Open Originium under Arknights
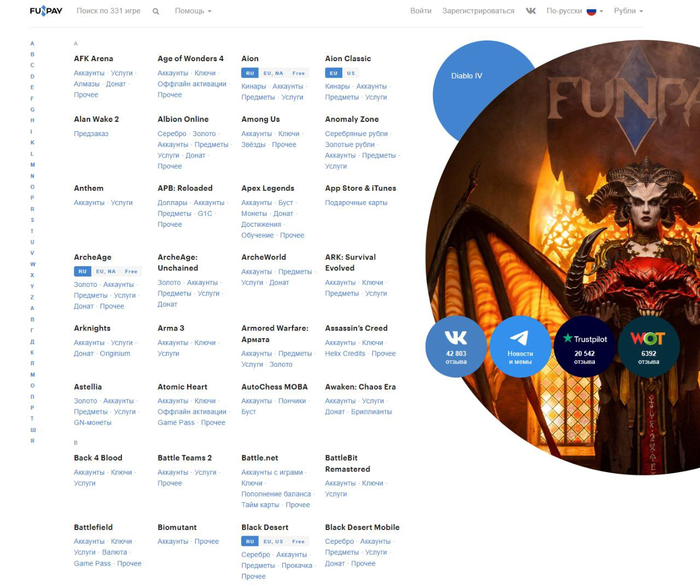 coord(115,353)
